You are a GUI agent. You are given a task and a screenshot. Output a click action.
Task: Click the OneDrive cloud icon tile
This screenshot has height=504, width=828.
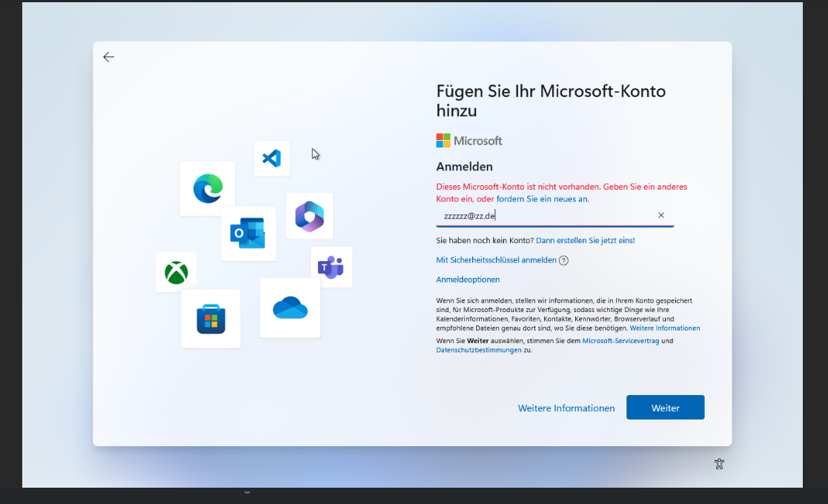(290, 308)
